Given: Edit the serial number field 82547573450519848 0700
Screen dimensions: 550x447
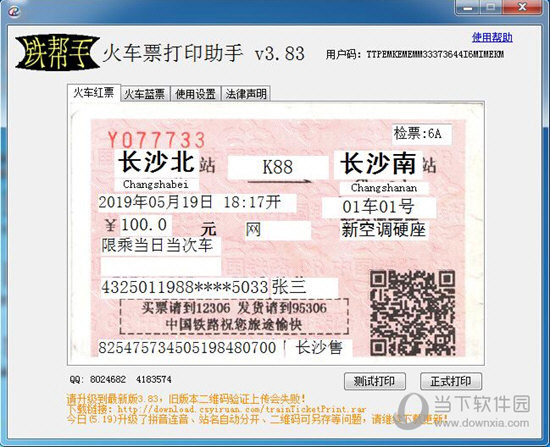Looking at the screenshot, I should (189, 348).
